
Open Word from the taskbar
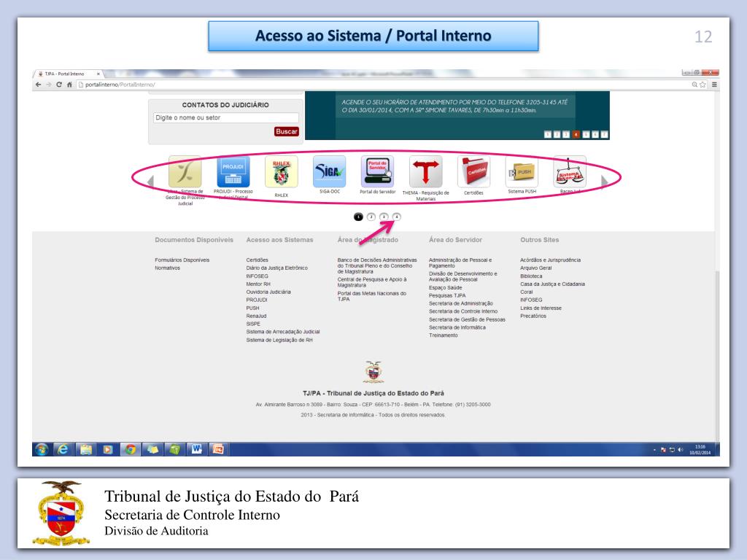(197, 449)
